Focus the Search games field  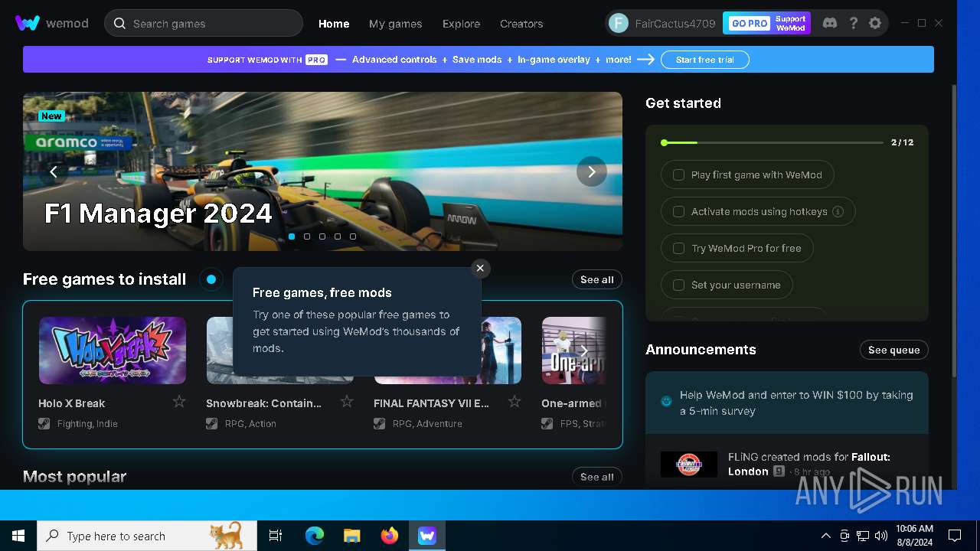pos(204,23)
